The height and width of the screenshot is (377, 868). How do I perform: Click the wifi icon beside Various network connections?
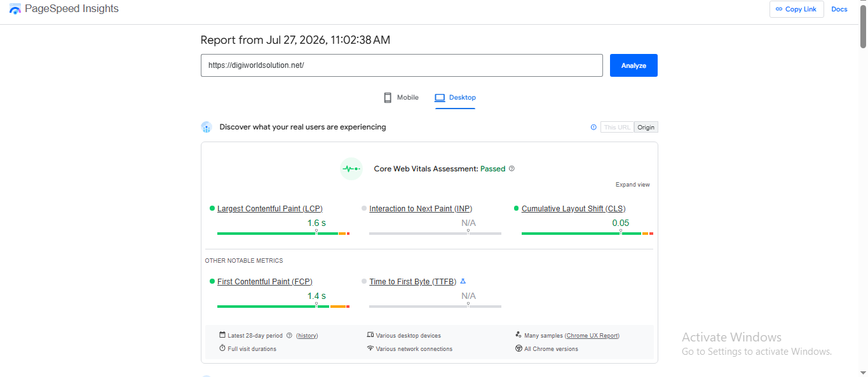[370, 348]
